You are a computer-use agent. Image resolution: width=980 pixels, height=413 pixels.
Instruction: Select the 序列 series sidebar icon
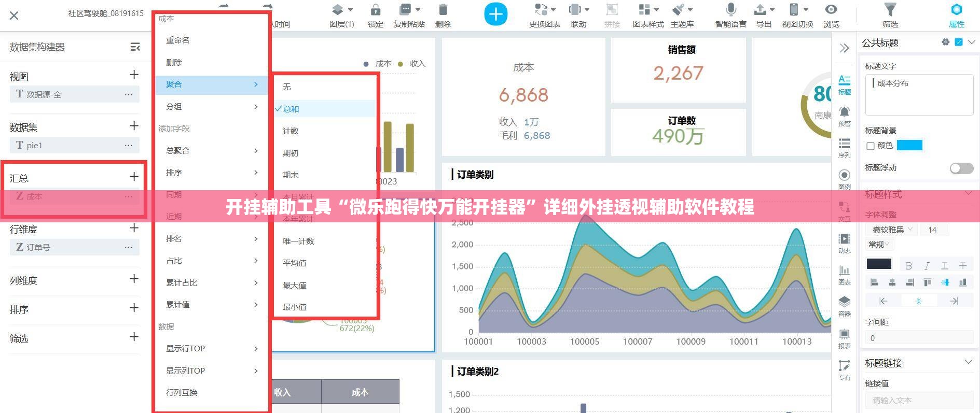click(x=845, y=148)
